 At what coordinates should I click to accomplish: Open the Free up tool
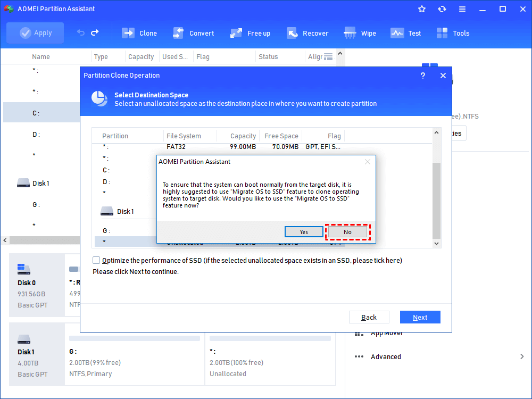(251, 33)
